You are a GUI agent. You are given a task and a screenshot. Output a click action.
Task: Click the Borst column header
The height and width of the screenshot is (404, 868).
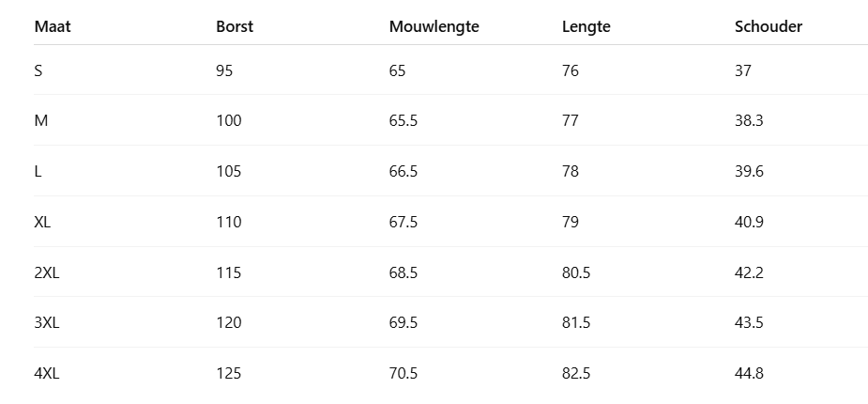coord(235,26)
